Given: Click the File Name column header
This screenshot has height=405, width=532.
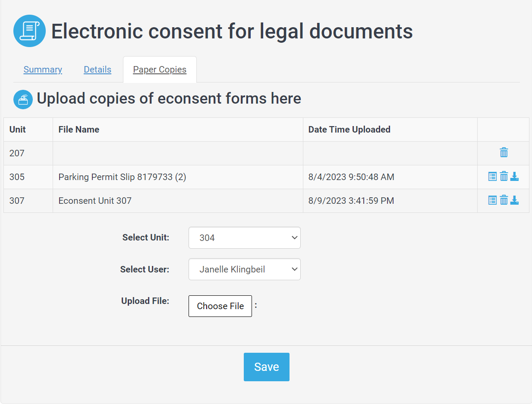Looking at the screenshot, I should point(79,130).
